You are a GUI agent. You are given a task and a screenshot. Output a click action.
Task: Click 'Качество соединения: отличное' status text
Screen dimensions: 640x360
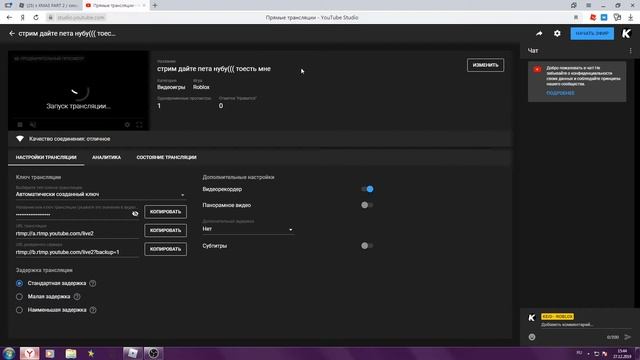click(x=69, y=139)
